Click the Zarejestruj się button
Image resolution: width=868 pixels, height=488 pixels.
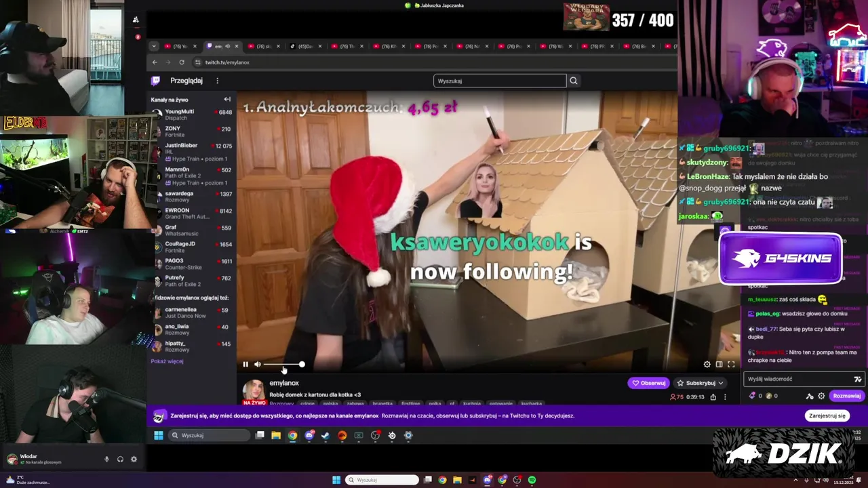pyautogui.click(x=827, y=415)
